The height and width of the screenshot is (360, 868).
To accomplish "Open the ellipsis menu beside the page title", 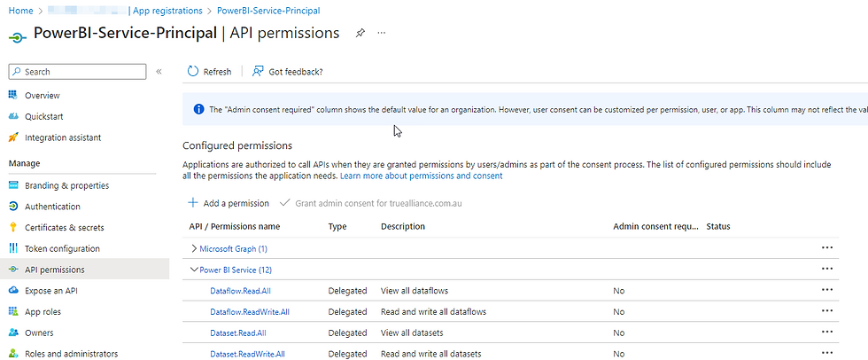I will click(x=382, y=33).
